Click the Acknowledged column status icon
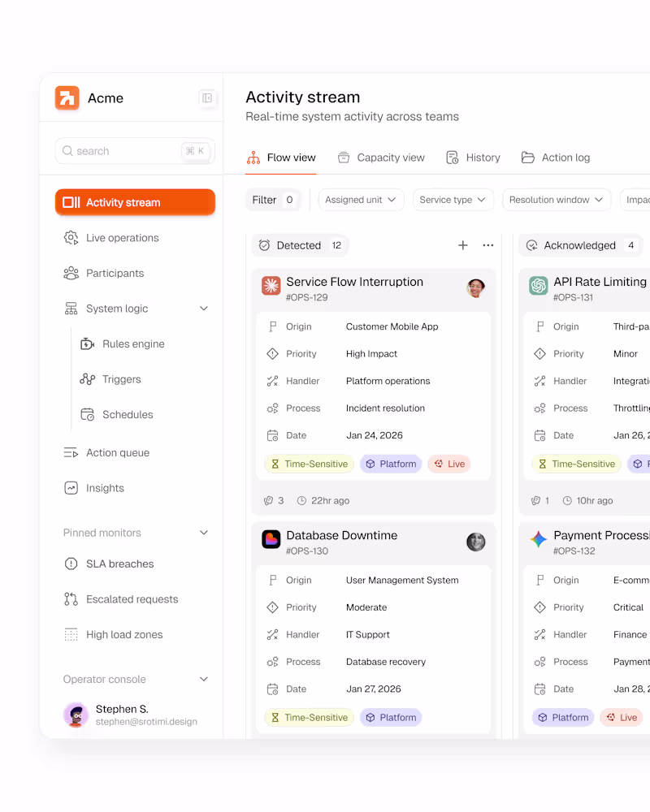The height and width of the screenshot is (812, 650). tap(532, 245)
